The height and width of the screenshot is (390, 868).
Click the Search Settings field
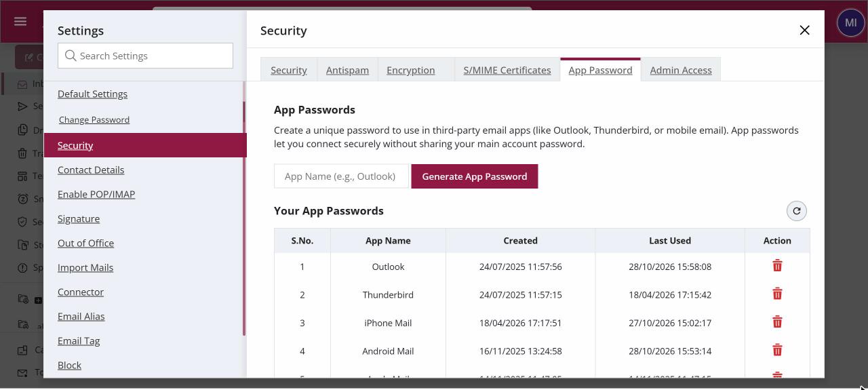pyautogui.click(x=145, y=56)
